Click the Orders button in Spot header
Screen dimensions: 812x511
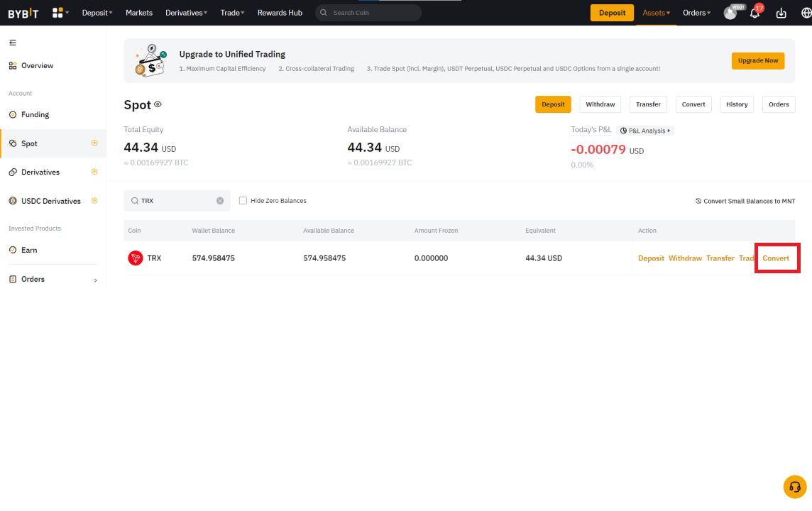pyautogui.click(x=779, y=104)
